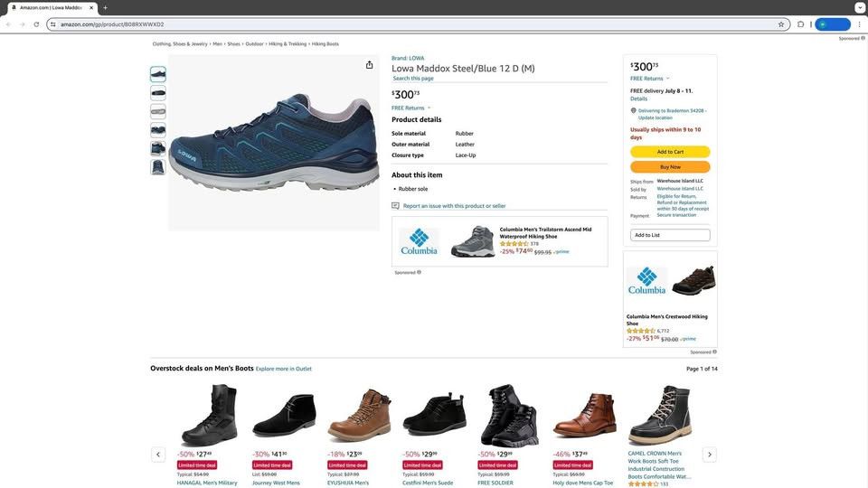The width and height of the screenshot is (868, 488).
Task: Open the main Lowa Maddox product image
Action: click(x=274, y=143)
